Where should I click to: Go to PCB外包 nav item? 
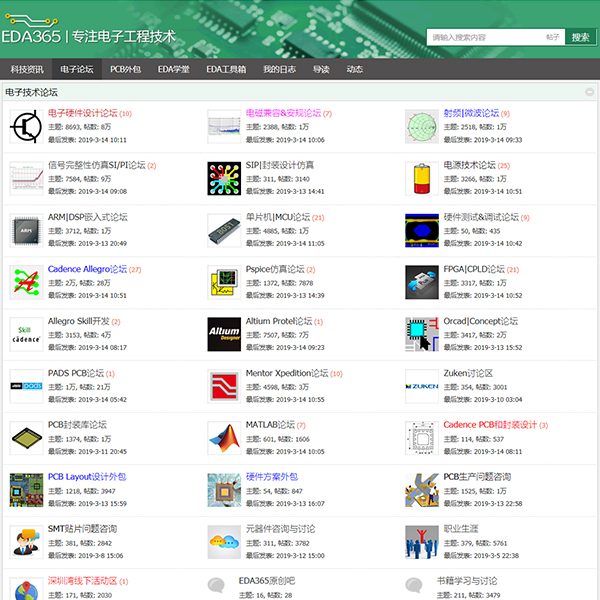(126, 69)
